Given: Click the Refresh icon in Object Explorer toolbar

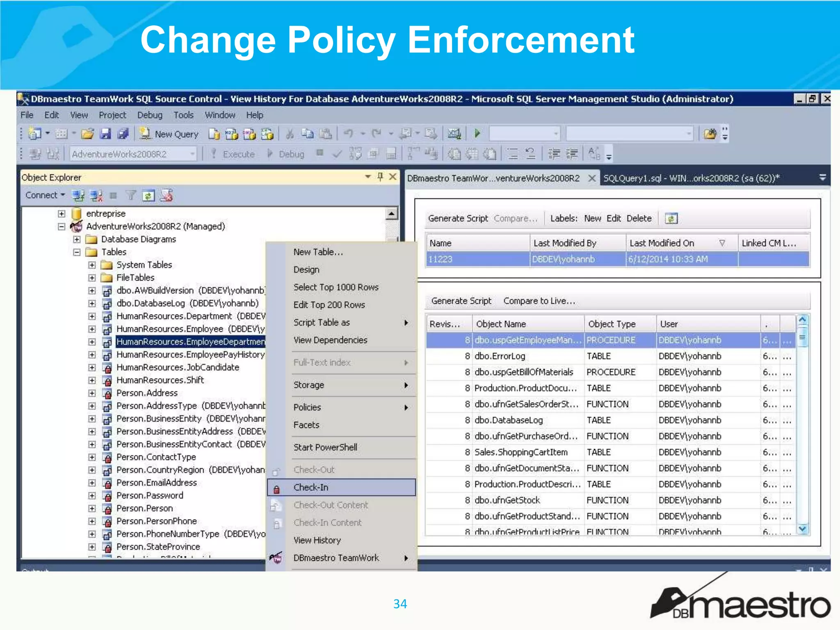Looking at the screenshot, I should [148, 196].
